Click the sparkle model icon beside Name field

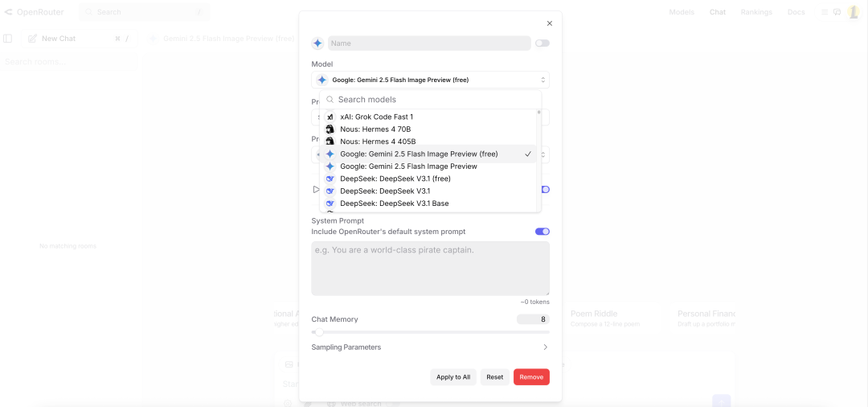pyautogui.click(x=317, y=43)
